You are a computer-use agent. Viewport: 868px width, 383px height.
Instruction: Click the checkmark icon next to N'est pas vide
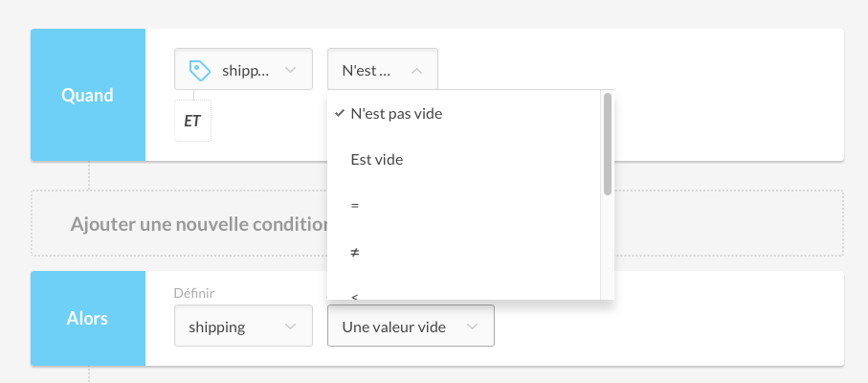[x=340, y=113]
